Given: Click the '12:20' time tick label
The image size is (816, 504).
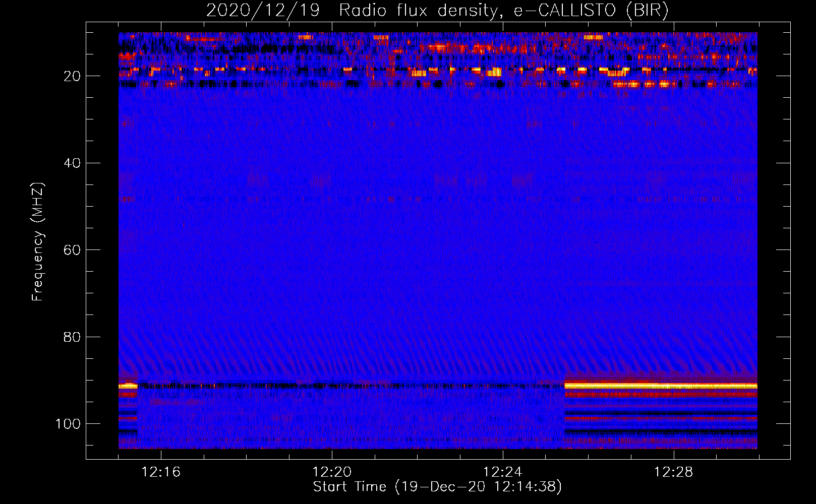Looking at the screenshot, I should [x=332, y=472].
